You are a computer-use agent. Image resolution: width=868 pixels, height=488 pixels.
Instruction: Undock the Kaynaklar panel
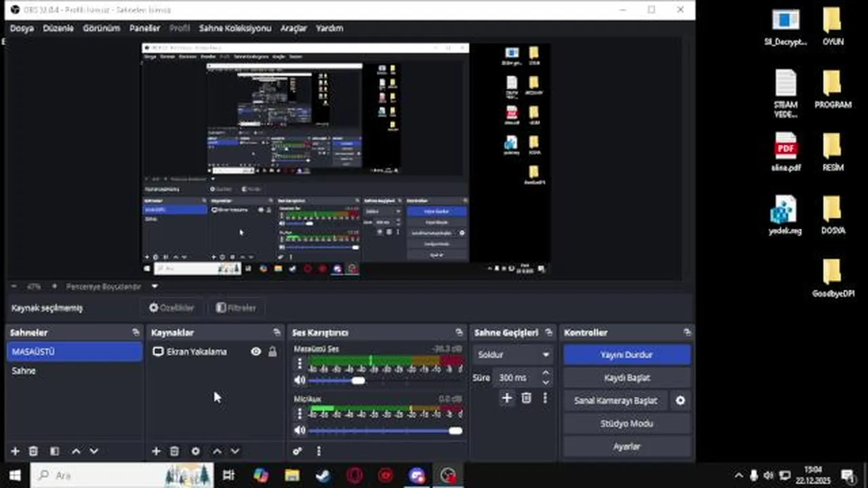click(x=277, y=333)
